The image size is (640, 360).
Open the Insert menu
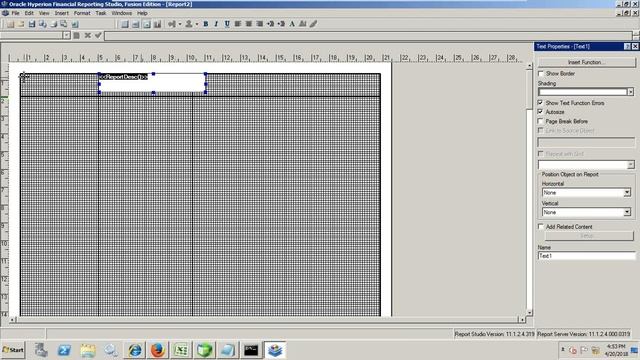pyautogui.click(x=62, y=13)
